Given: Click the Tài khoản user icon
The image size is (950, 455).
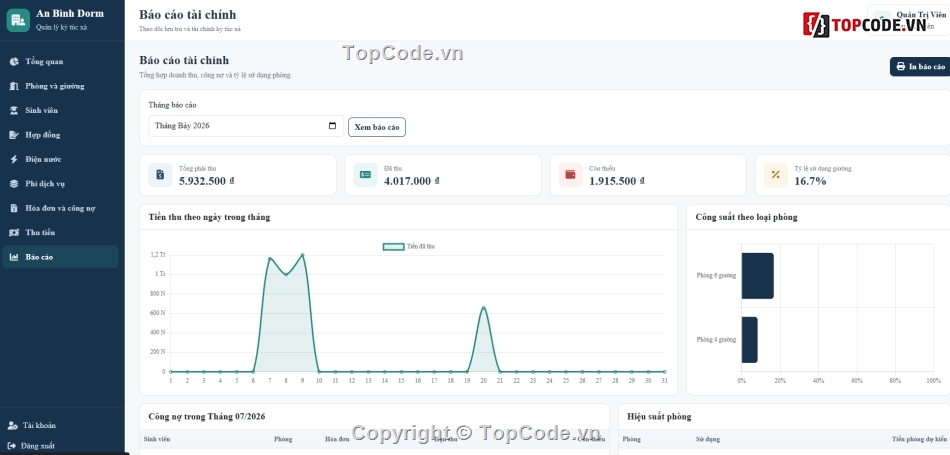Looking at the screenshot, I should click(12, 425).
